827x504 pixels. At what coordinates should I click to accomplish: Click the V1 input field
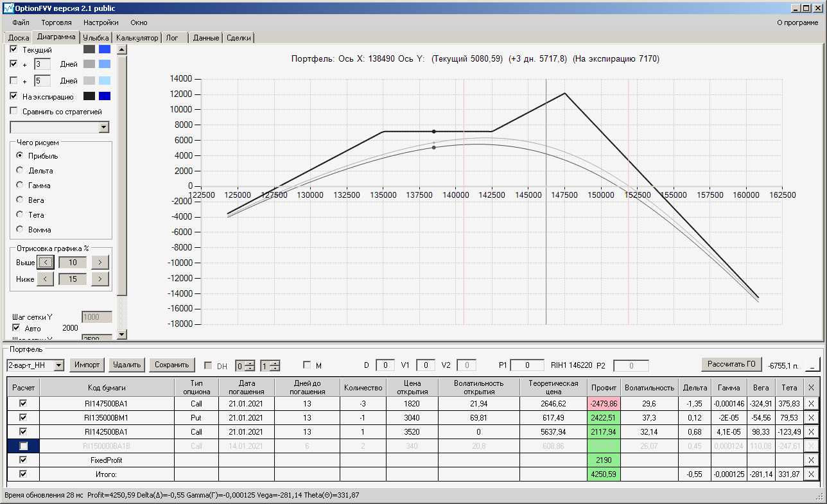click(426, 365)
